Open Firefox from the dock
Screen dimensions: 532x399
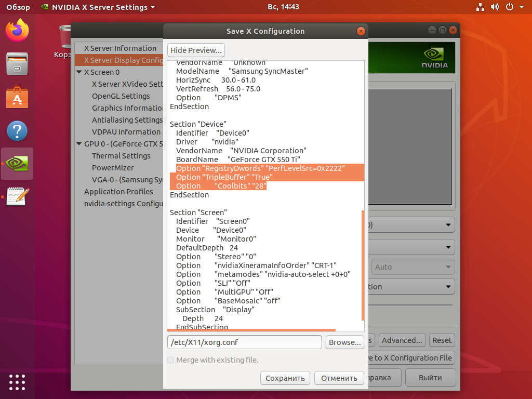coord(17,31)
